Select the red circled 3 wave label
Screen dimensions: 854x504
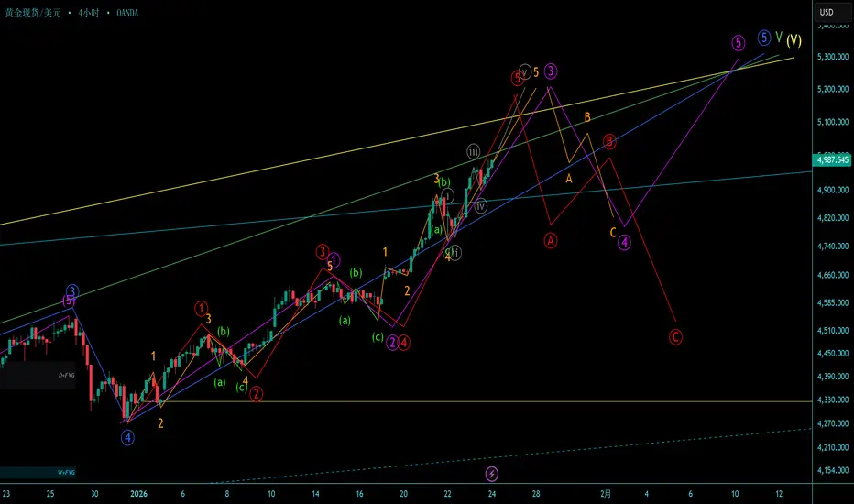pos(323,252)
